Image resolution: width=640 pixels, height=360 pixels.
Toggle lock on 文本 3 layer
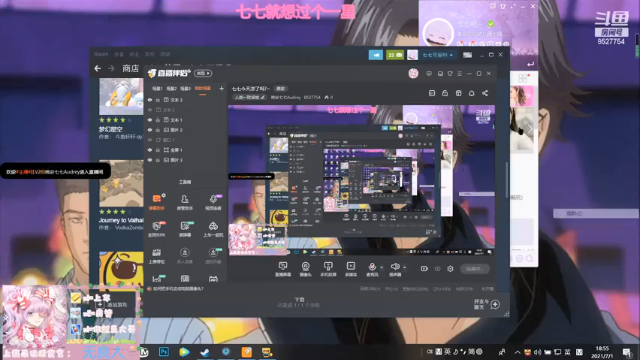pos(158,100)
